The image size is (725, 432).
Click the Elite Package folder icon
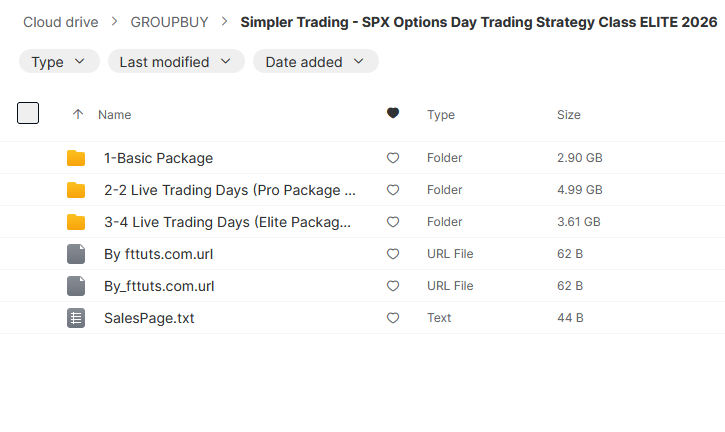point(76,222)
